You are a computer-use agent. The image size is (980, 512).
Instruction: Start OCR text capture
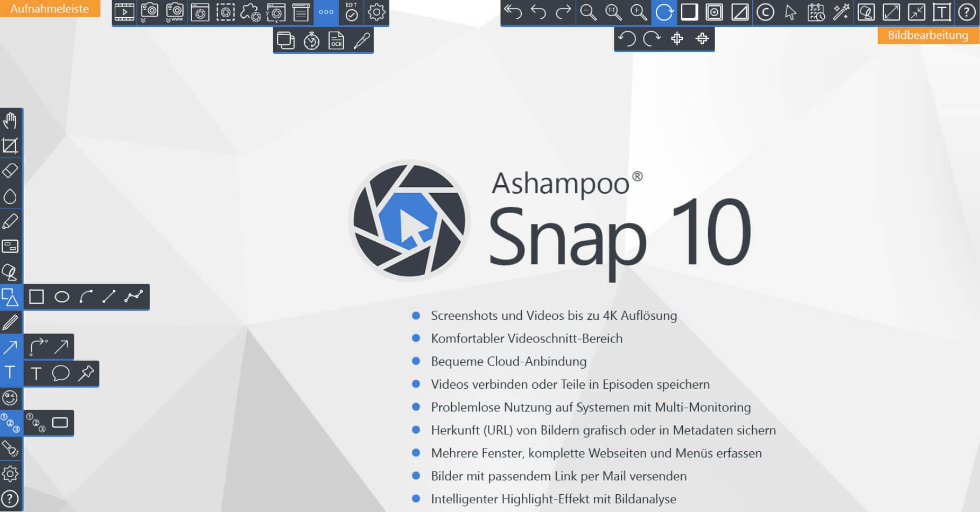click(337, 40)
